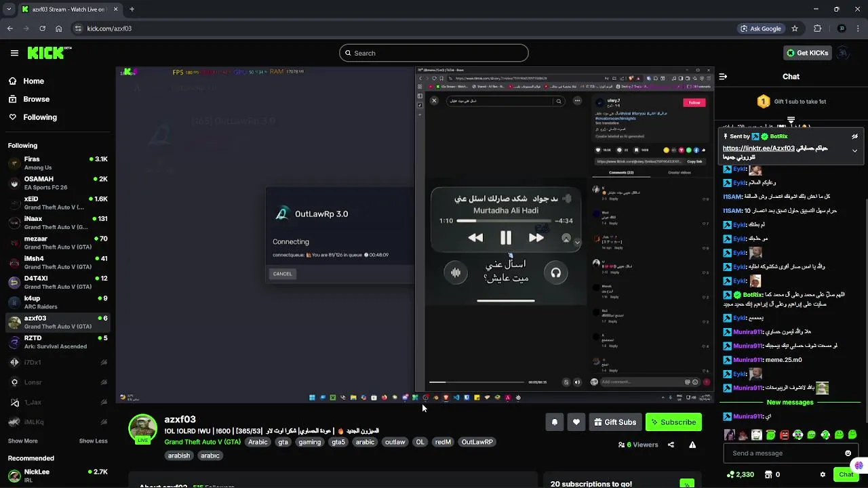Viewport: 868px width, 488px height.
Task: Select the gaming tag
Action: (x=310, y=442)
